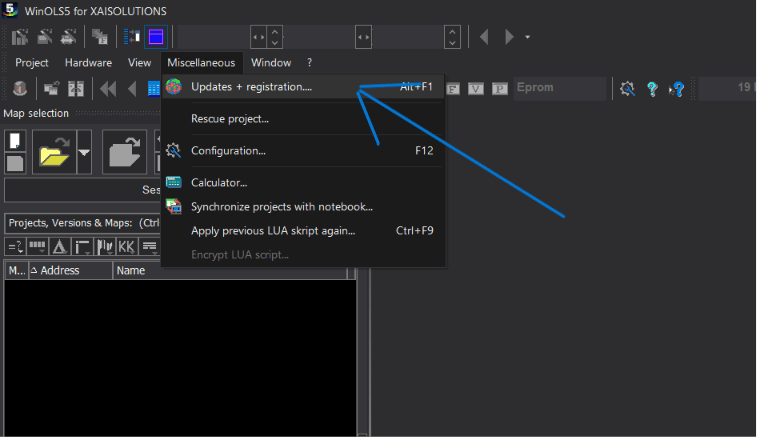Toggle the blue window layout icon
757x437 pixels.
point(156,37)
